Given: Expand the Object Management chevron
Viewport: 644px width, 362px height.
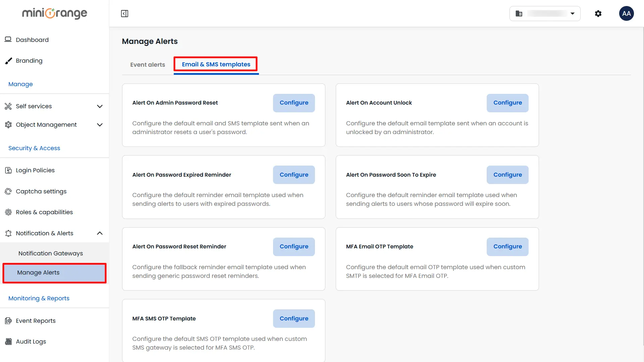Looking at the screenshot, I should pos(100,125).
